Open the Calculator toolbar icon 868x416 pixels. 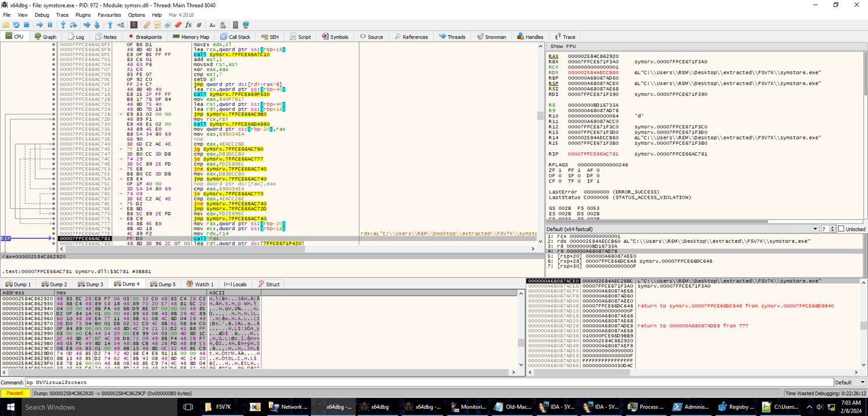235,25
